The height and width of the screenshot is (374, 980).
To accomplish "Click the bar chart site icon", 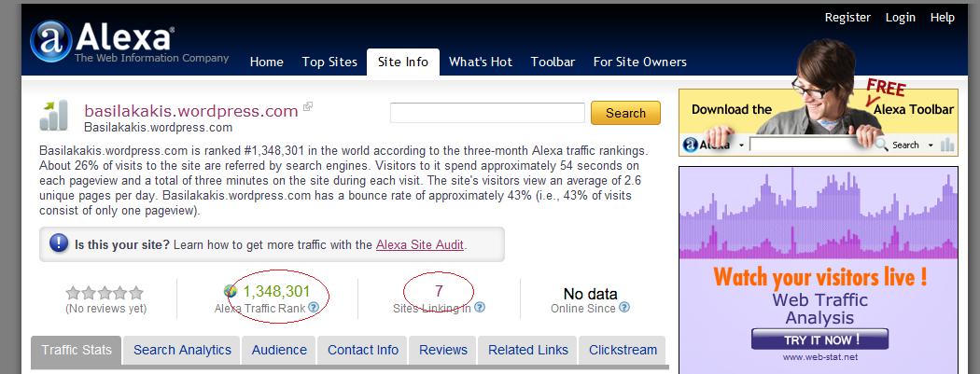I will coord(54,115).
